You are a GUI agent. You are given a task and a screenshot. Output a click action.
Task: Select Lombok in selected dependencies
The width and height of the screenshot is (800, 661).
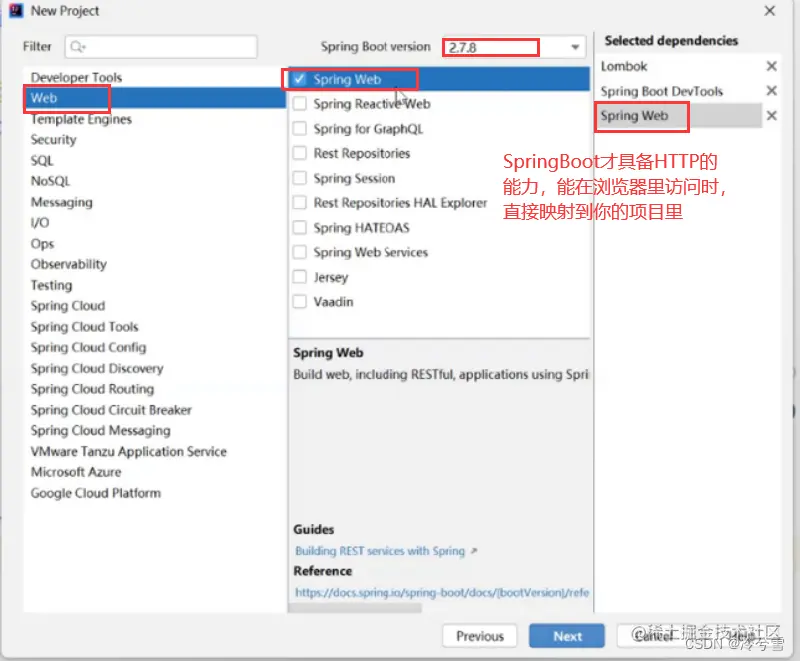click(x=624, y=66)
